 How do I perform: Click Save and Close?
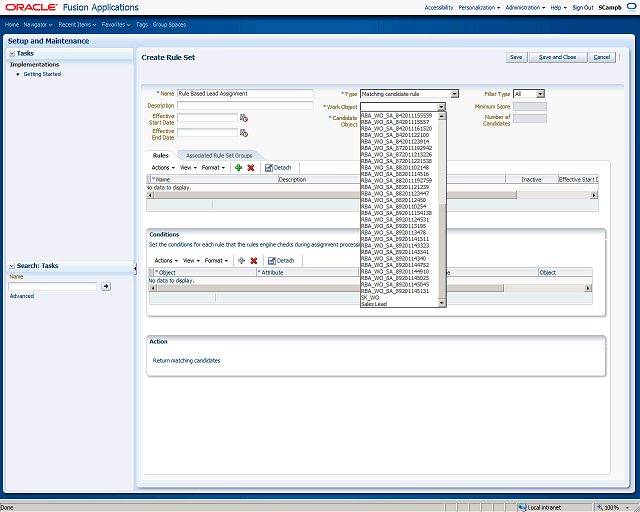[x=558, y=57]
